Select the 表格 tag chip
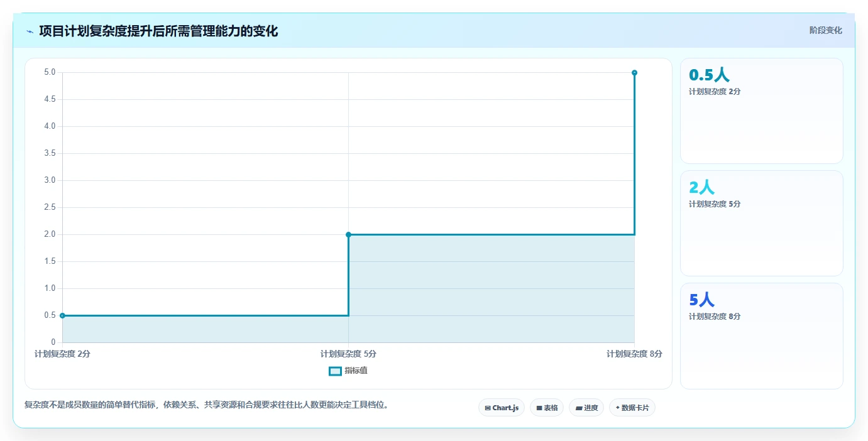The height and width of the screenshot is (441, 868). point(547,408)
